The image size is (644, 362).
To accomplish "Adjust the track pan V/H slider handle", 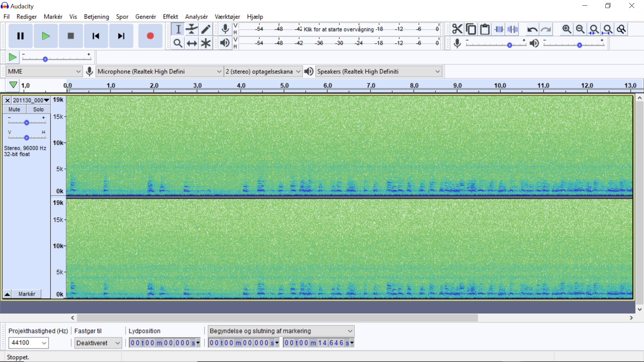I will click(x=26, y=138).
